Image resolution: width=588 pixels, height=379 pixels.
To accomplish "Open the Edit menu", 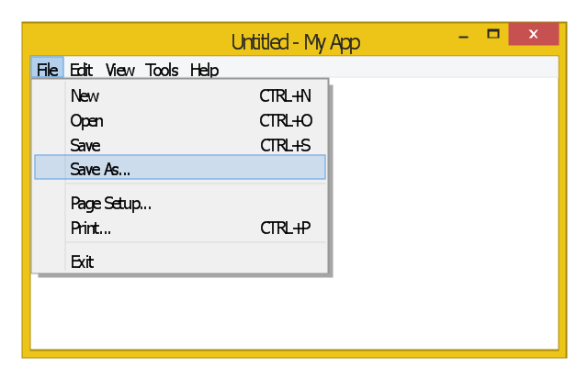I will click(81, 70).
